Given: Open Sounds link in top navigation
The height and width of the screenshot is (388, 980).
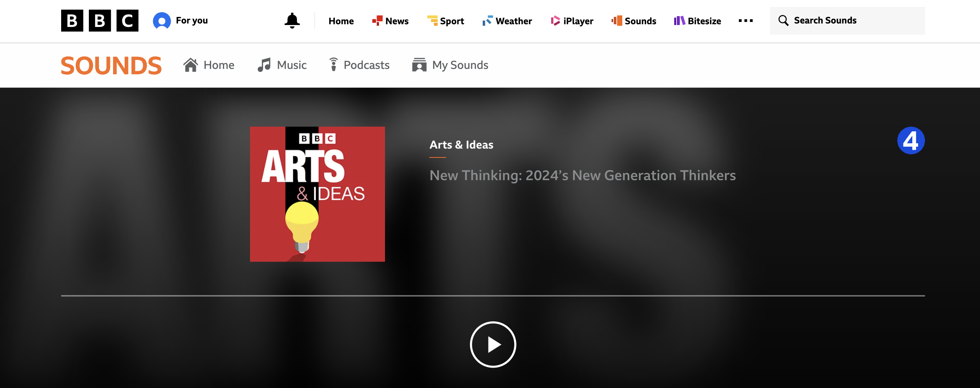Looking at the screenshot, I should (x=640, y=21).
